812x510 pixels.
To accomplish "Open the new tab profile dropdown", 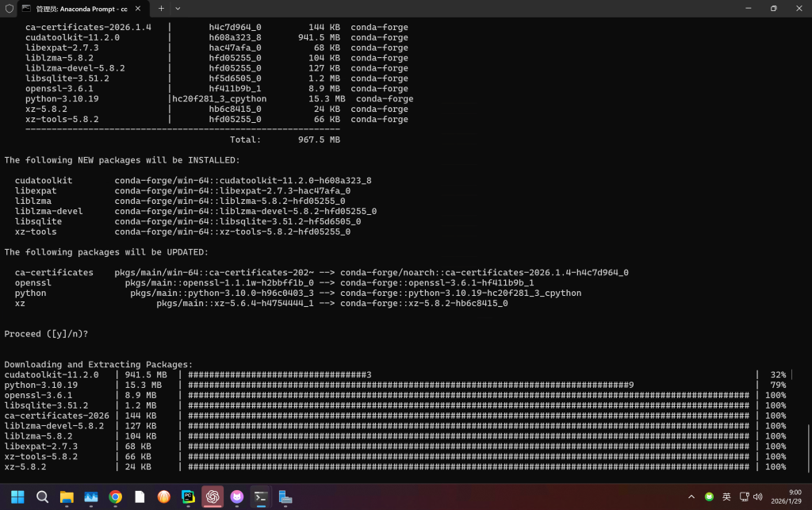I will point(178,8).
